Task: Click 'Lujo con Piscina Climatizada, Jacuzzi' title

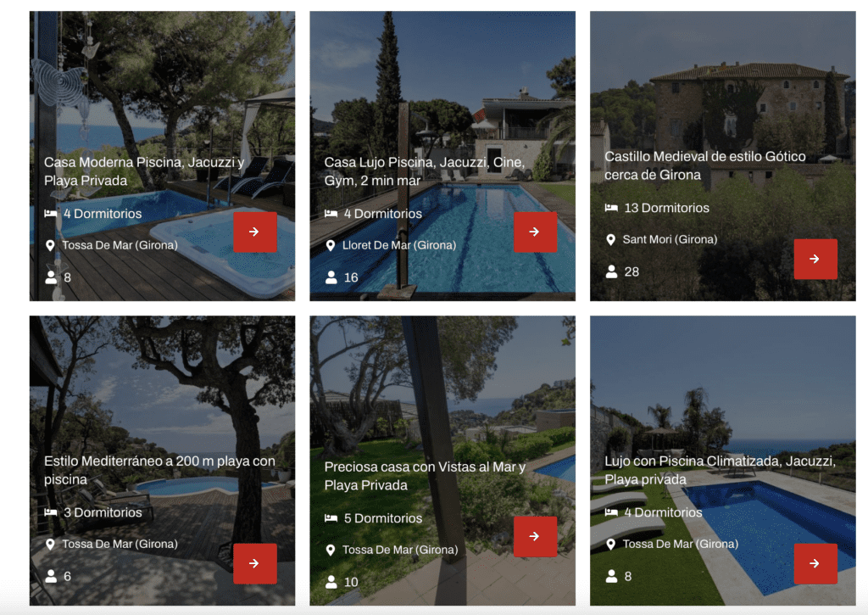Action: pos(720,471)
